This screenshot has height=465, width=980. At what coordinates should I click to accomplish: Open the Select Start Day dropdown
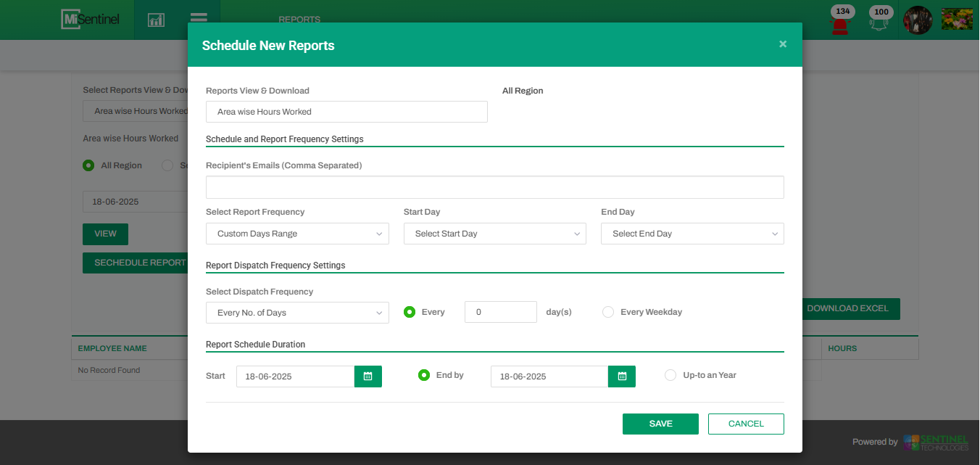(x=494, y=234)
